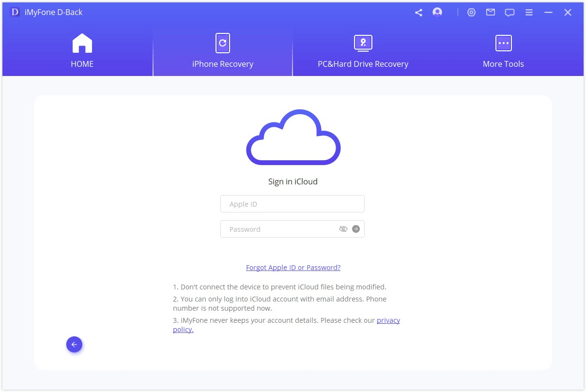Viewport: 586px width, 392px height.
Task: Open the hamburger menu in title bar
Action: 529,13
